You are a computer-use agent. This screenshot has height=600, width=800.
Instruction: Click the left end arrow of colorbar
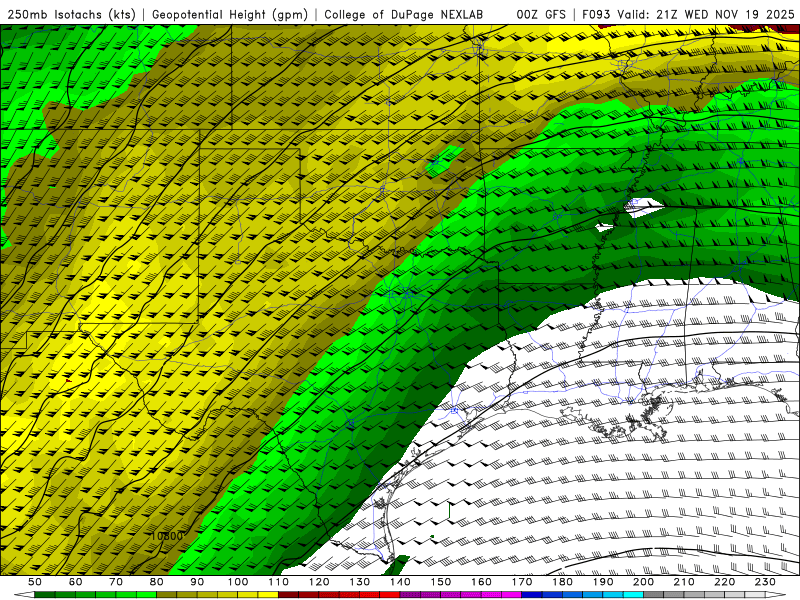(24, 595)
